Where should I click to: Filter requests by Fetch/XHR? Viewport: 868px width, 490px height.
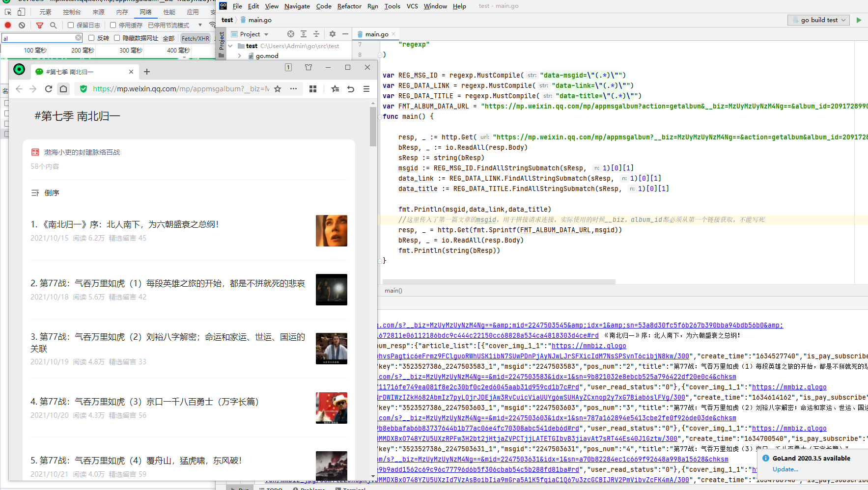click(196, 38)
